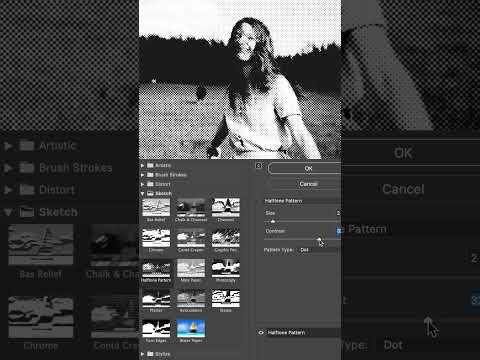Select the Chrome filter thumbnail
Image resolution: width=480 pixels, height=360 pixels.
(x=156, y=238)
